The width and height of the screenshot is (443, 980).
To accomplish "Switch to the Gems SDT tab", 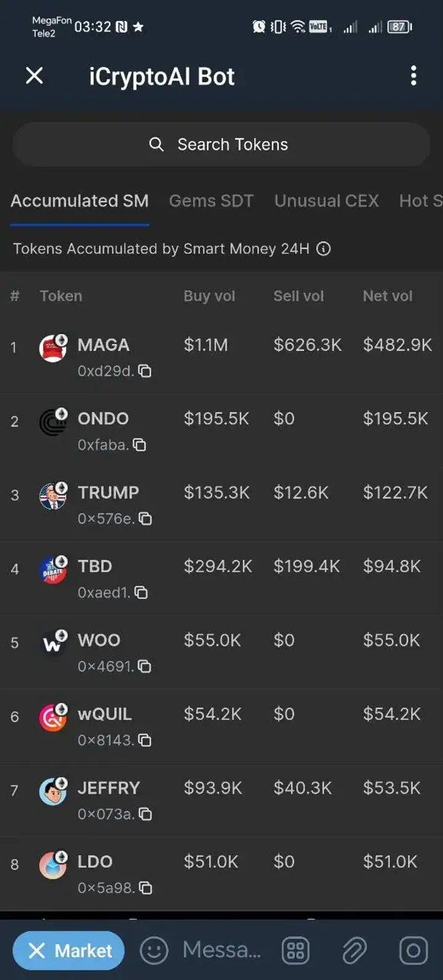I will pos(211,201).
